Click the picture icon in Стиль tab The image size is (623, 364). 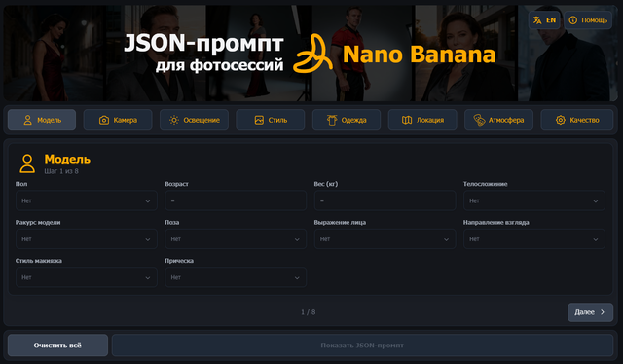pos(259,120)
